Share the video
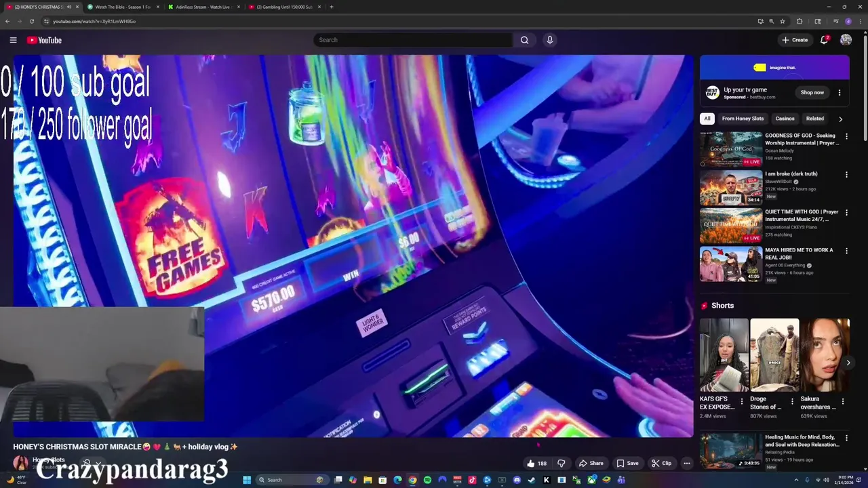868x488 pixels. click(x=591, y=464)
